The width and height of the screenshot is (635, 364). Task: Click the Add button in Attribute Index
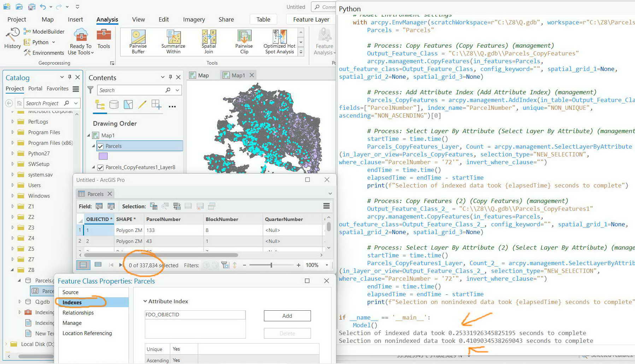click(x=287, y=316)
